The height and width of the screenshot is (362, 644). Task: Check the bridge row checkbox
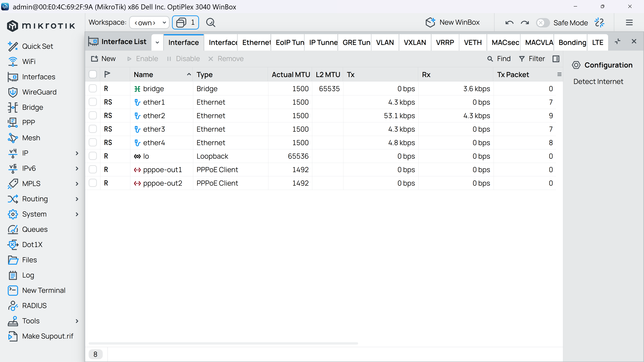[x=93, y=88]
